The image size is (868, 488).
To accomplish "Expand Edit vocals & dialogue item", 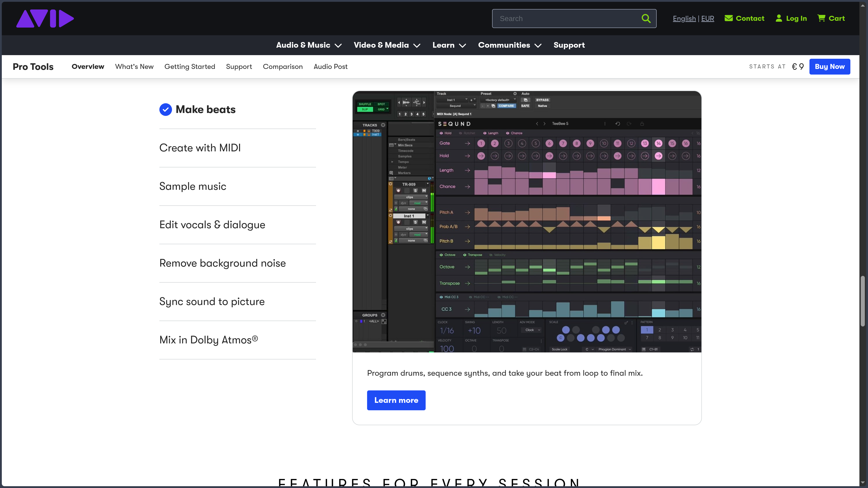I will pyautogui.click(x=238, y=225).
